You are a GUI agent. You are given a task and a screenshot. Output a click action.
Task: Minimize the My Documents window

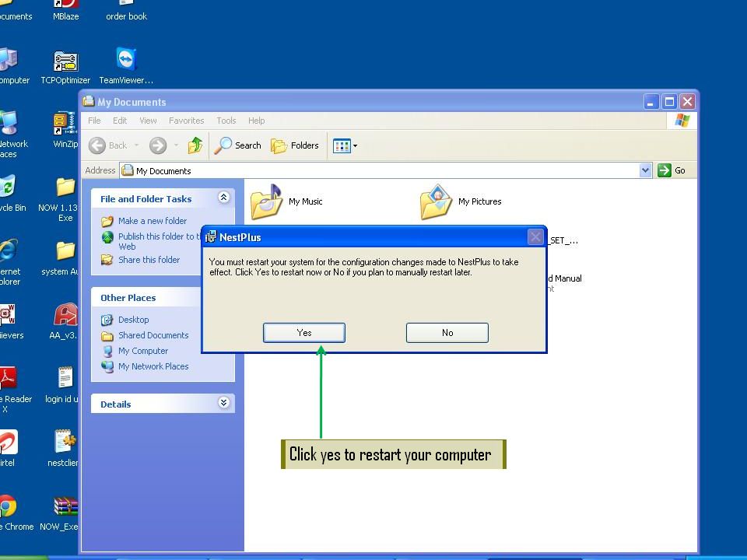click(x=651, y=101)
